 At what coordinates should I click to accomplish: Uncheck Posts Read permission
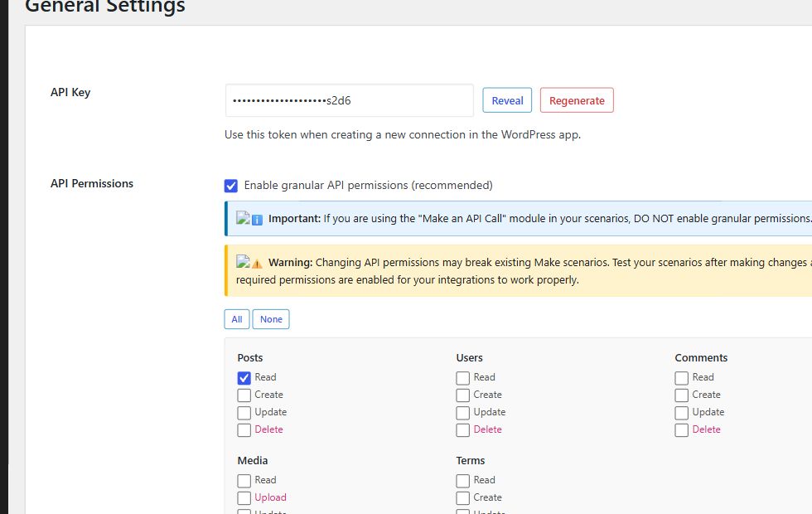tap(244, 378)
